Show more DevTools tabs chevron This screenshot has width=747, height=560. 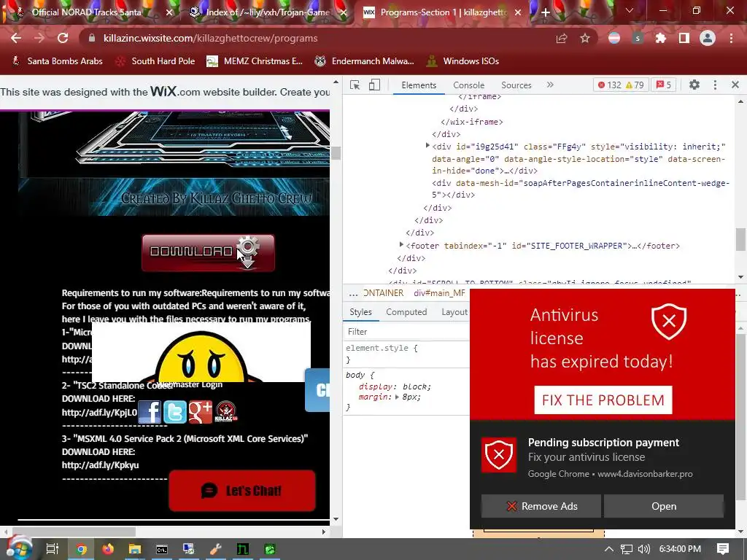point(550,85)
